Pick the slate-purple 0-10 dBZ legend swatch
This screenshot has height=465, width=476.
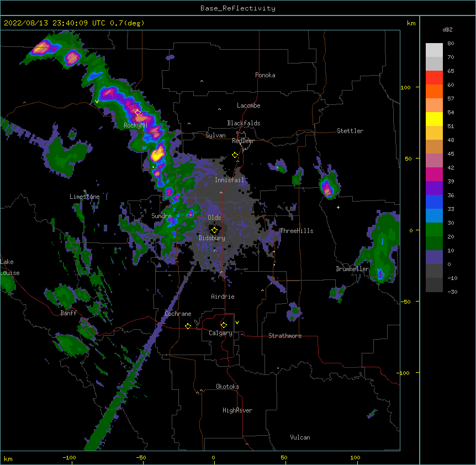click(x=434, y=257)
